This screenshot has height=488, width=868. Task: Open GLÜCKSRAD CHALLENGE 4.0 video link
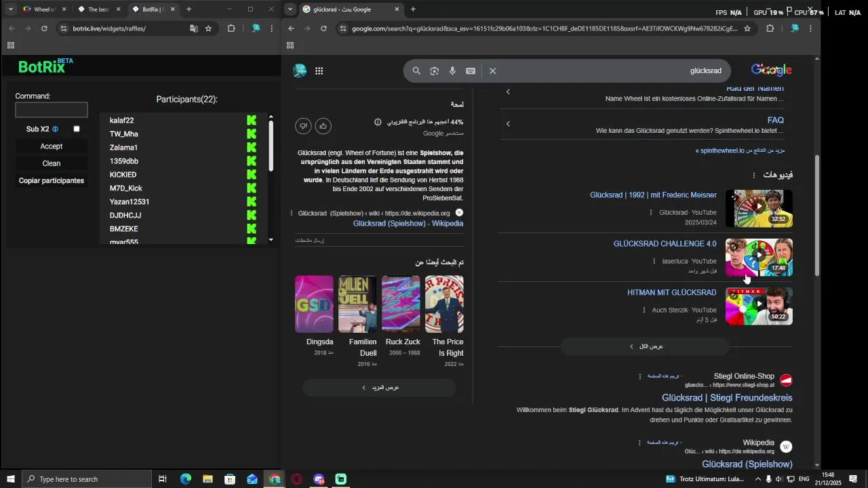point(665,244)
